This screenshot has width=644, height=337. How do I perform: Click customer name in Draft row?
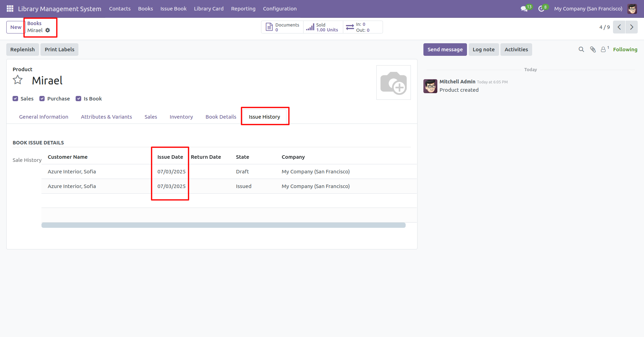[x=72, y=172]
